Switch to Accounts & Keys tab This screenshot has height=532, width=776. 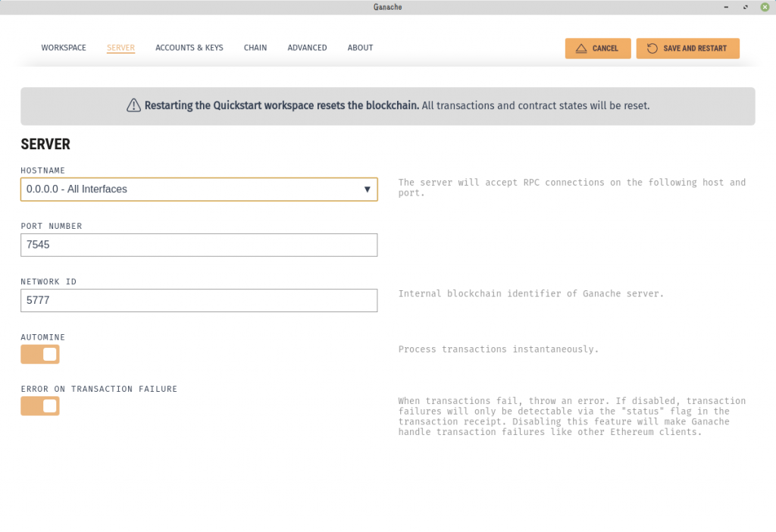point(189,48)
